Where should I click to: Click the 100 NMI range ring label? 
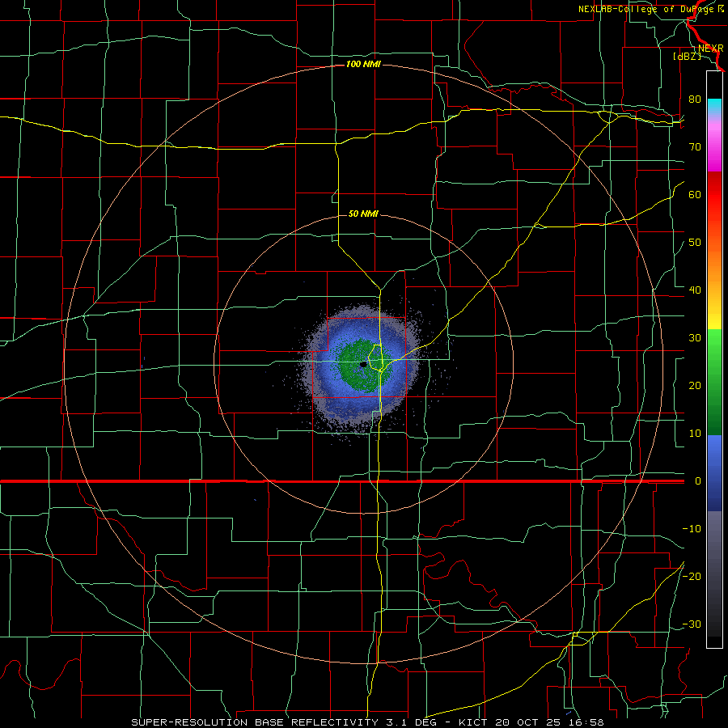(x=363, y=64)
